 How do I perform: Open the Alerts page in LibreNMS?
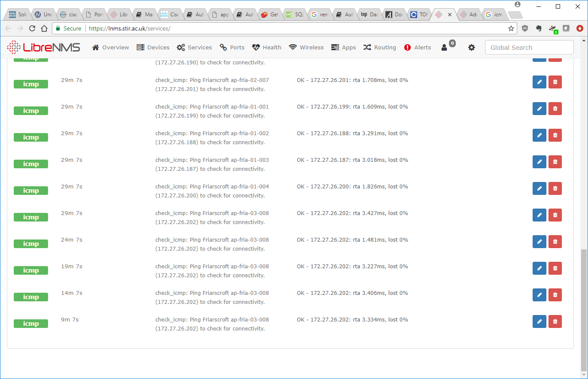pos(417,47)
